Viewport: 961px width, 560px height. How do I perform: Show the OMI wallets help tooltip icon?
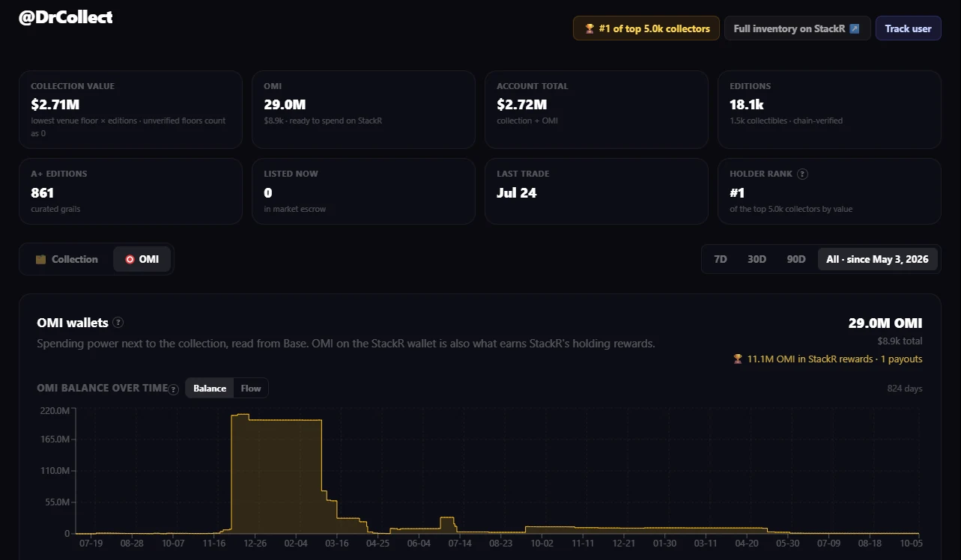[x=118, y=323]
